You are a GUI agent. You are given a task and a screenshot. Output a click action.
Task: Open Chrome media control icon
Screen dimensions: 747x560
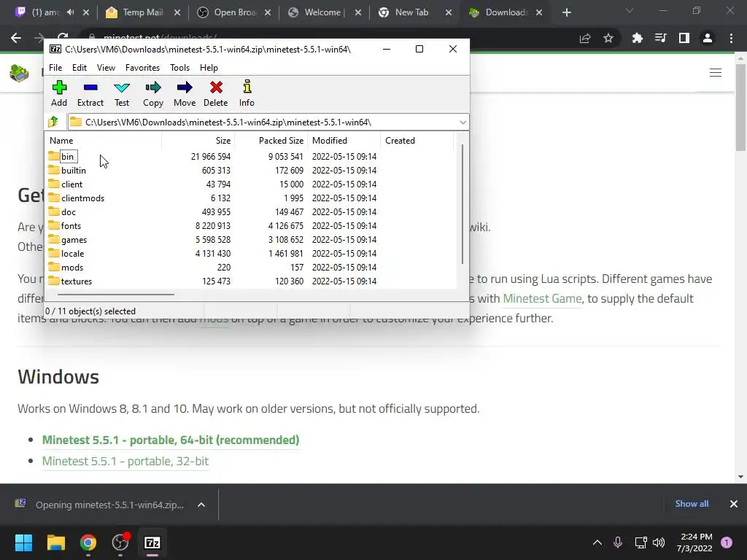(661, 38)
